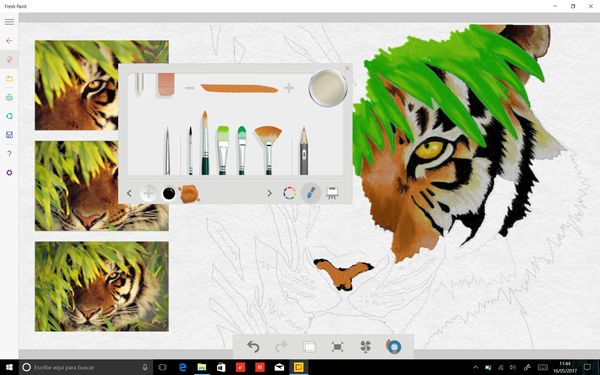
Task: Open the easel surface options
Action: coord(332,193)
